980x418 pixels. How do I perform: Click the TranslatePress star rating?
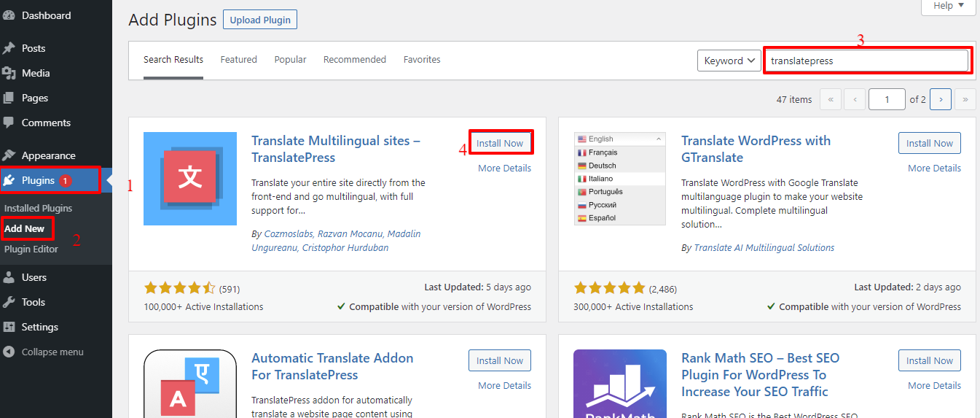(180, 287)
